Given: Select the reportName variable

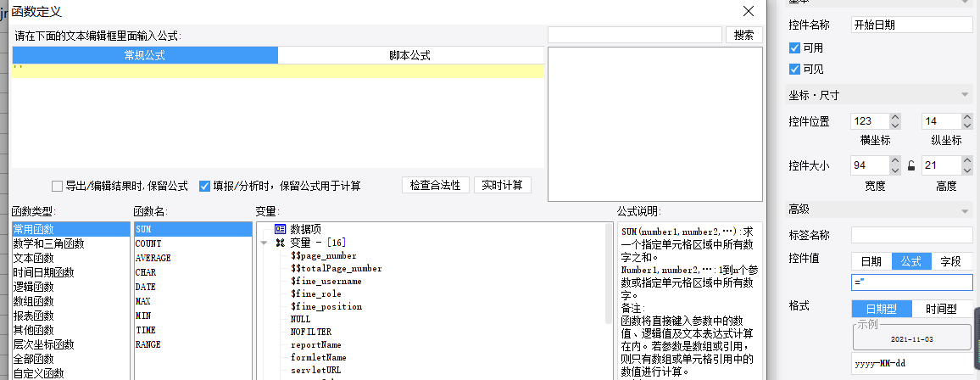Looking at the screenshot, I should (x=316, y=345).
